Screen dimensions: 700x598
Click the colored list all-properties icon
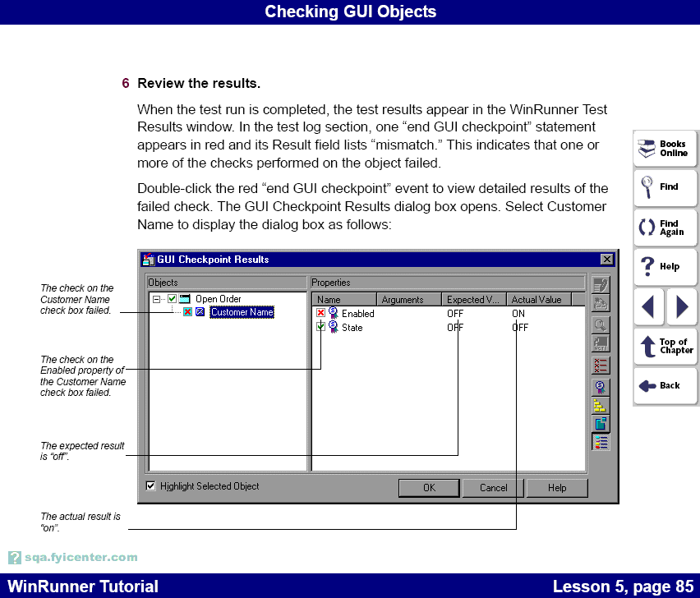(x=601, y=442)
